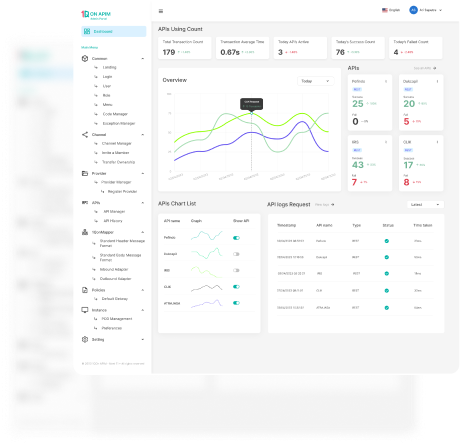This screenshot has width=461, height=445.
Task: Open the Invite a Member menu item
Action: (115, 153)
